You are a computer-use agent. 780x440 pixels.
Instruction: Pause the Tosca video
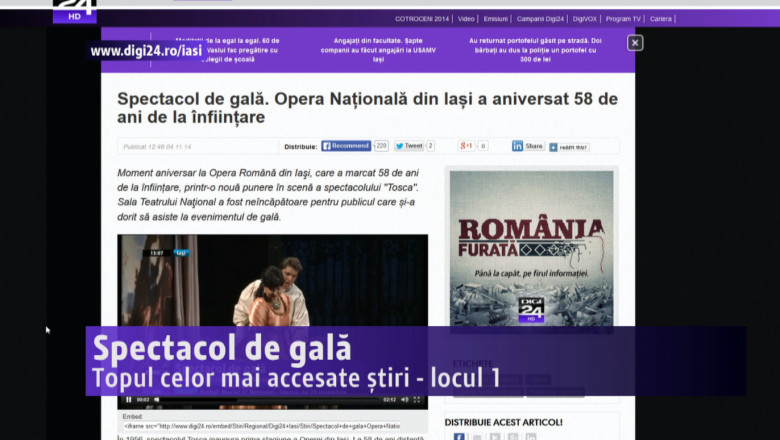[128, 400]
